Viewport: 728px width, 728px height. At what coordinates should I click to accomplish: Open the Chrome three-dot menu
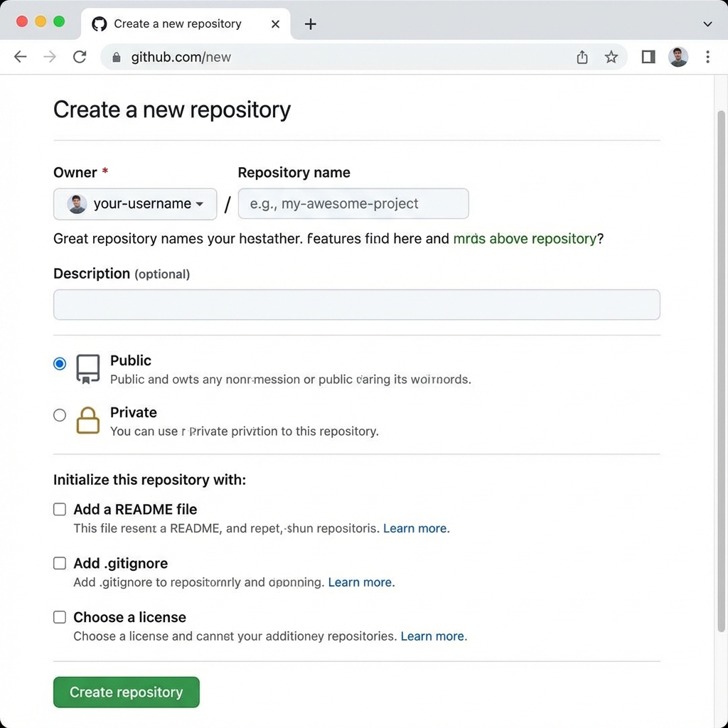(x=708, y=57)
